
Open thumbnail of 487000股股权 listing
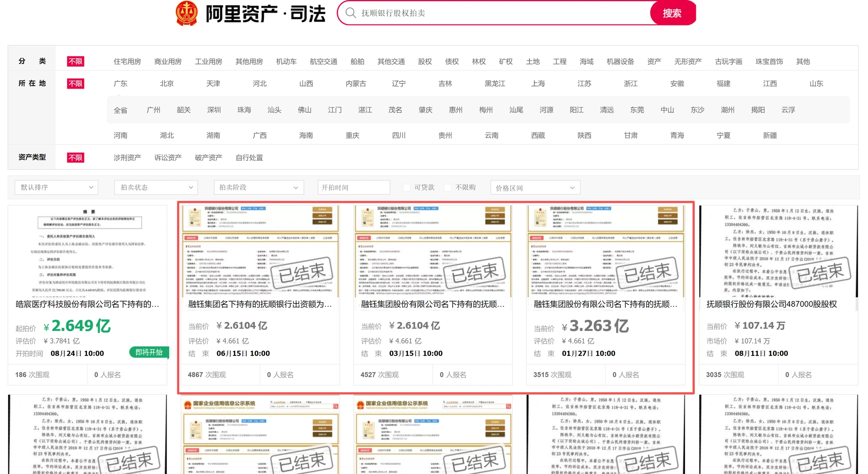[779, 251]
